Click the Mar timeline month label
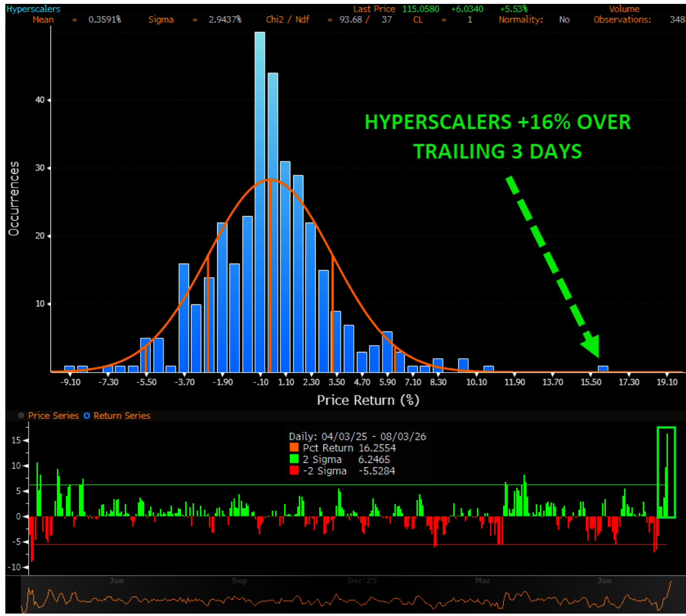Screen dimensions: 686x616 (483, 581)
